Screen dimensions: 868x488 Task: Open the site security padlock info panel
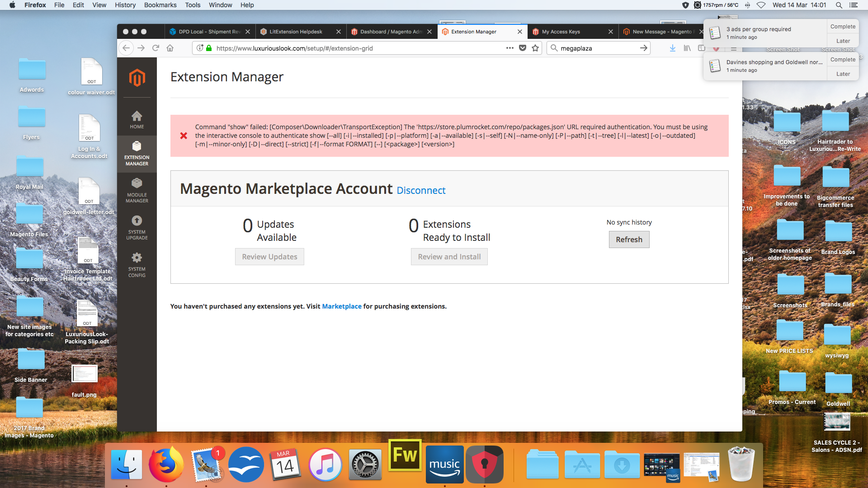coord(208,48)
